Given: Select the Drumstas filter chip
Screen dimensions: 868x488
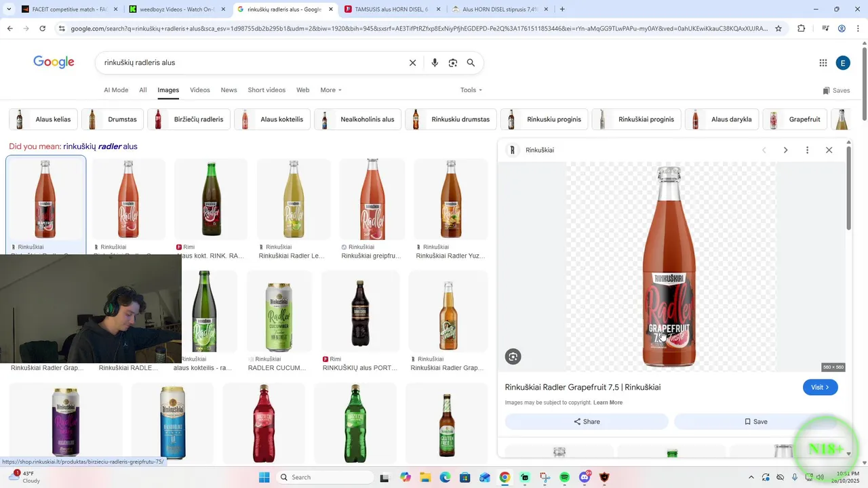Looking at the screenshot, I should click(x=113, y=119).
